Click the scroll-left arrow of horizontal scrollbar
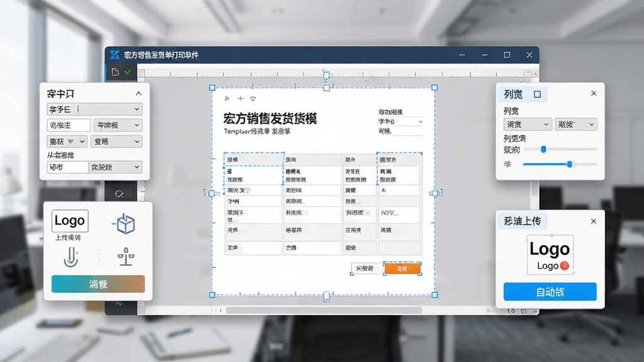This screenshot has height=362, width=644. [x=221, y=310]
